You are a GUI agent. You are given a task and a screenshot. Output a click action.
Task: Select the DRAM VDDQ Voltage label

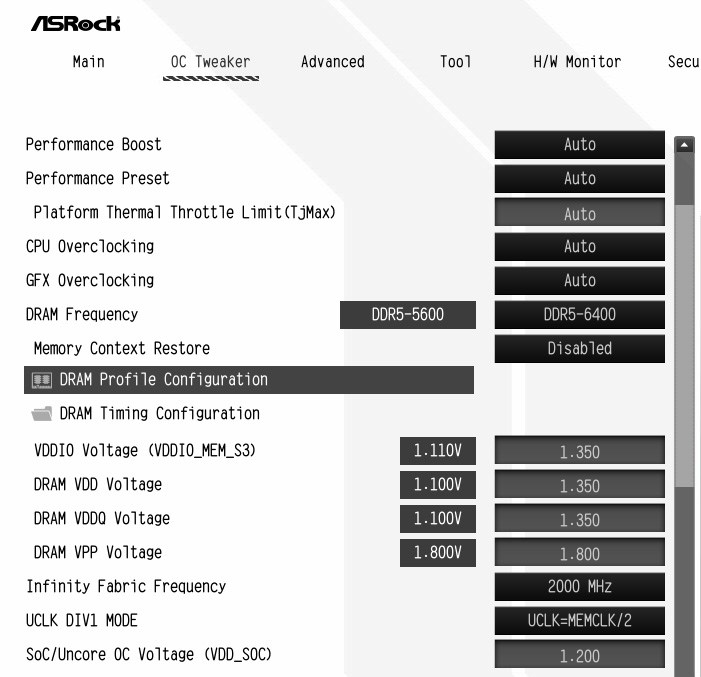coord(102,519)
